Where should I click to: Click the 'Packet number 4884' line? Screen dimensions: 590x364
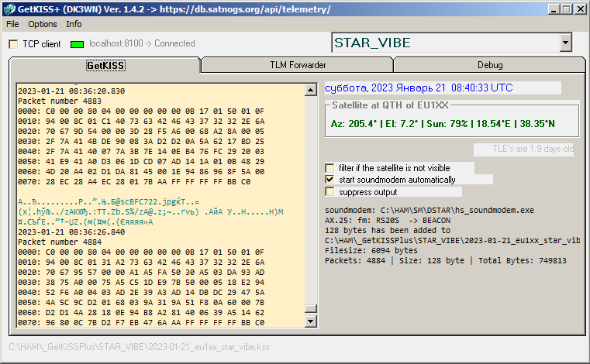tap(60, 242)
